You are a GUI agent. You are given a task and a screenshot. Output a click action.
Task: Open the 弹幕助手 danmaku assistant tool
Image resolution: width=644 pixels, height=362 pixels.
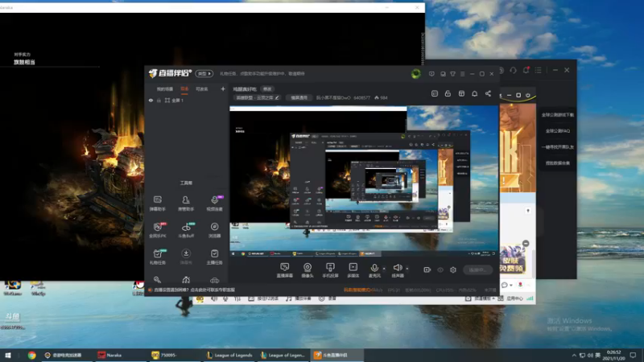157,204
